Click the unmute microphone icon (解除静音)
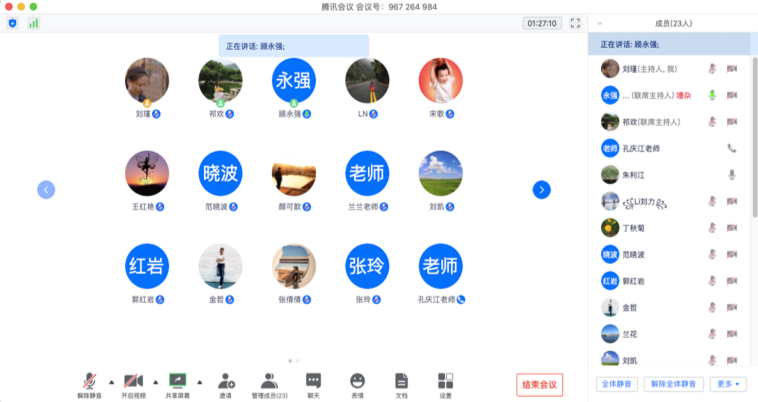The image size is (758, 402). click(90, 381)
